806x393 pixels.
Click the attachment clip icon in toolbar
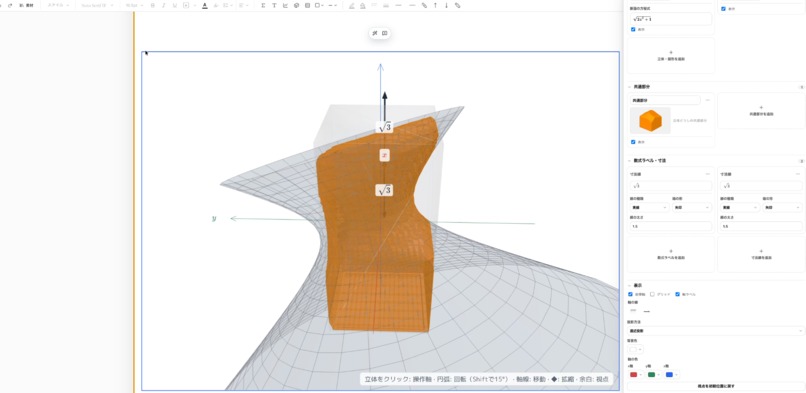click(x=424, y=5)
